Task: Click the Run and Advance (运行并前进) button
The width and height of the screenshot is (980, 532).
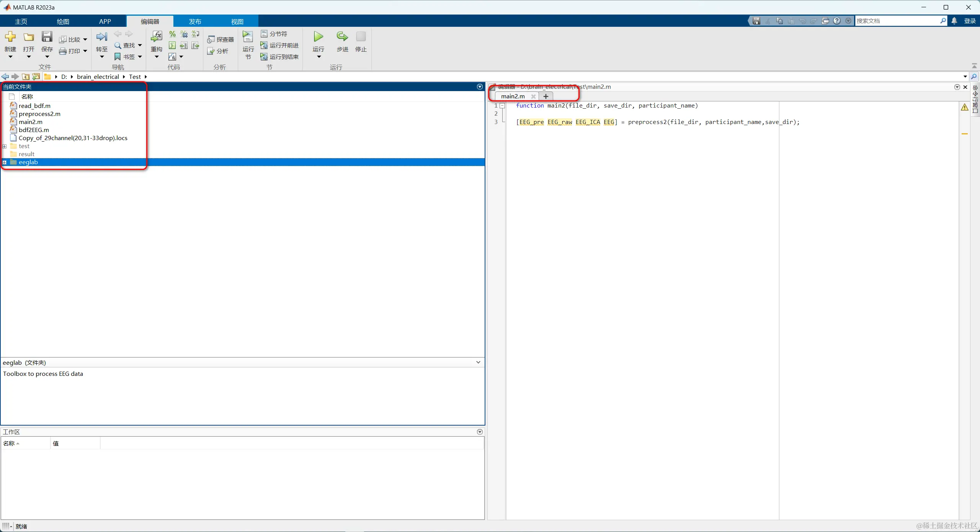Action: (x=279, y=45)
